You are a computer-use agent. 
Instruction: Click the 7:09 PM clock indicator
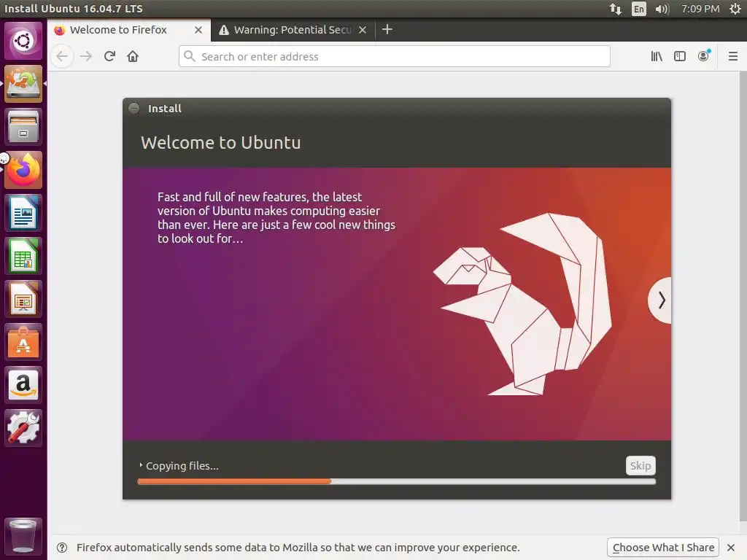[700, 9]
